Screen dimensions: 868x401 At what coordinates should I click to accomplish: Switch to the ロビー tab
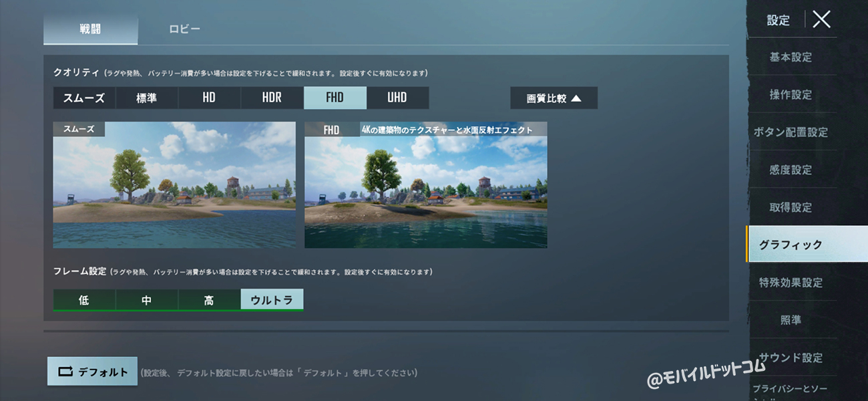(x=185, y=29)
